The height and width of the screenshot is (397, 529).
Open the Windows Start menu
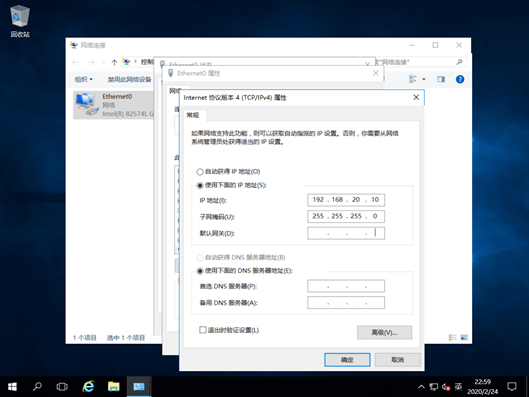(x=12, y=387)
